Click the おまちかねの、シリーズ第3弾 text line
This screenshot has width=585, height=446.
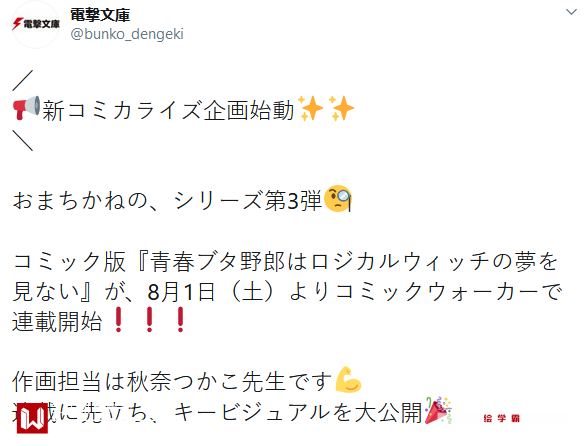tap(167, 200)
